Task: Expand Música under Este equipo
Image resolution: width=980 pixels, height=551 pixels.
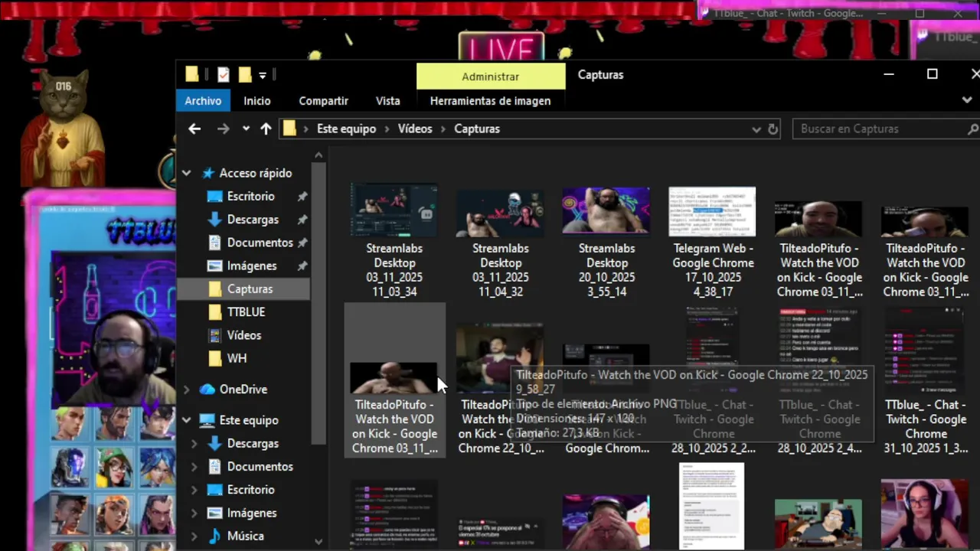Action: coord(194,536)
